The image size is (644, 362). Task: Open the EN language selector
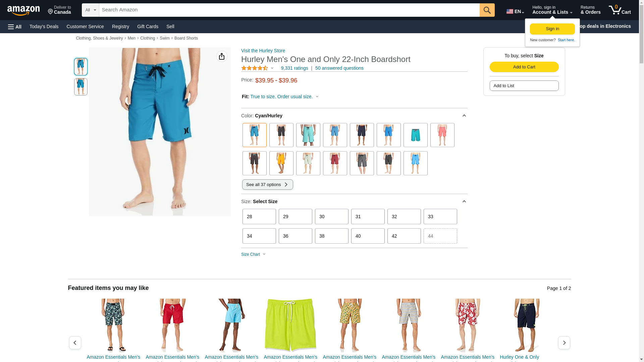[x=515, y=11]
